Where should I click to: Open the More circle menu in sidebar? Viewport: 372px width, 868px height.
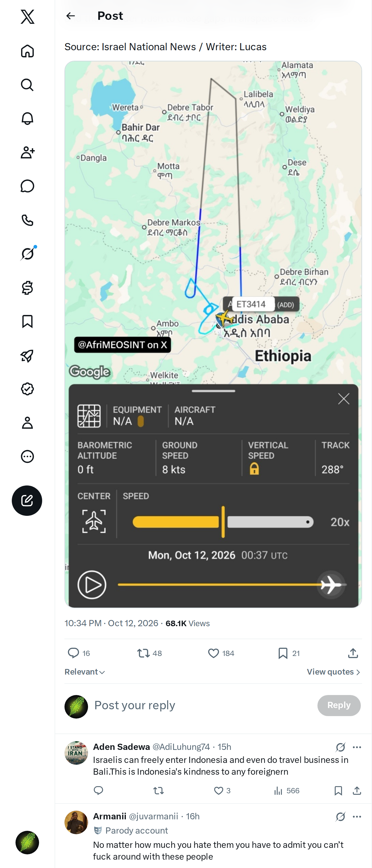click(x=27, y=456)
